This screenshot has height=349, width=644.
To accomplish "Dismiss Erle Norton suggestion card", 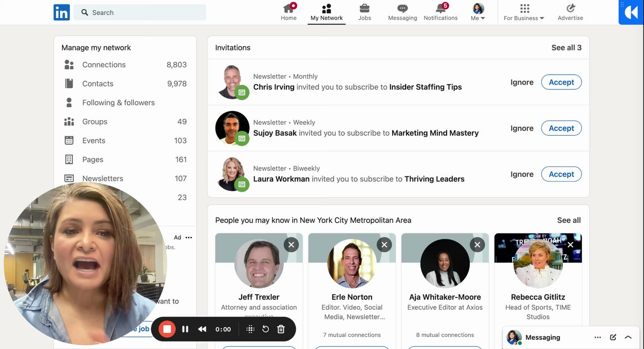I will 384,245.
